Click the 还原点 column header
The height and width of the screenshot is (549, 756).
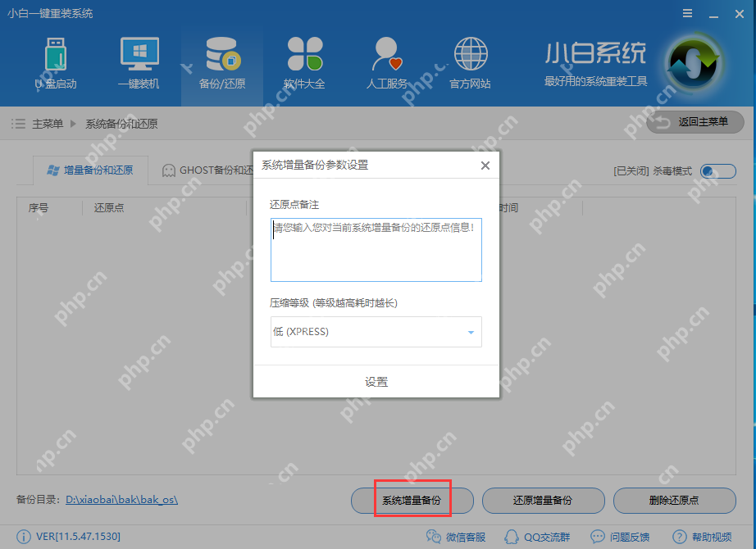(x=109, y=208)
